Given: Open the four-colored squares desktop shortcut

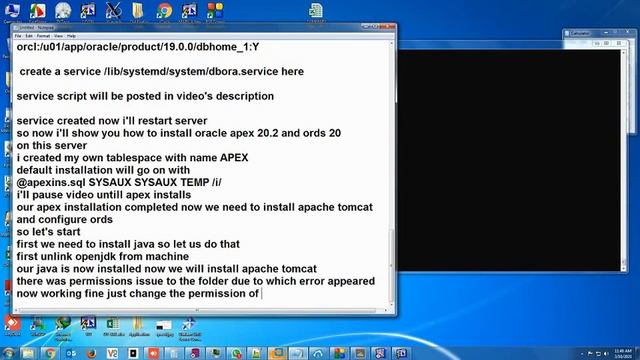Looking at the screenshot, I should tap(215, 11).
